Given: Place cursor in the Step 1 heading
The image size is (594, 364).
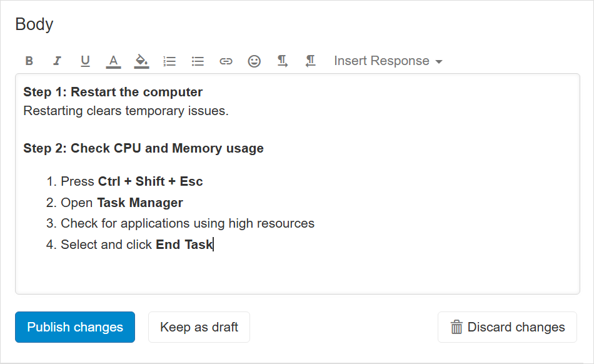Looking at the screenshot, I should [x=113, y=93].
